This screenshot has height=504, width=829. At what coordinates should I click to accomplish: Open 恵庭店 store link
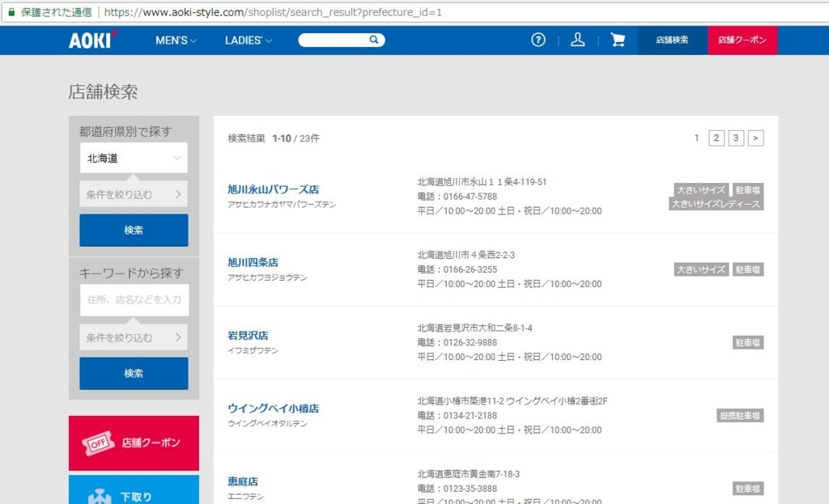pos(243,481)
